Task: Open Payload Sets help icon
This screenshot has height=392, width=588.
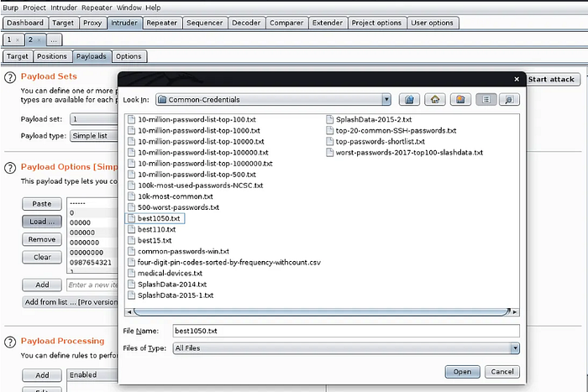Action: [x=10, y=77]
